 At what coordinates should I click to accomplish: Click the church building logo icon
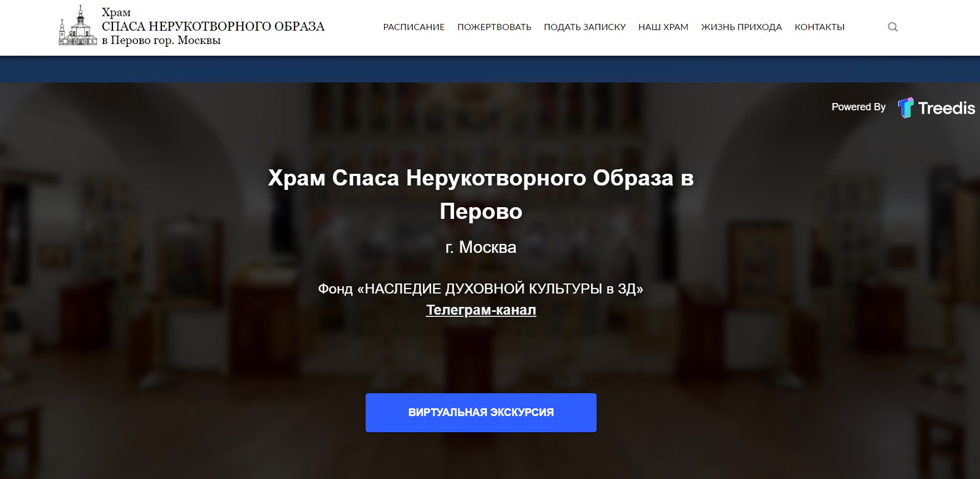tap(78, 26)
